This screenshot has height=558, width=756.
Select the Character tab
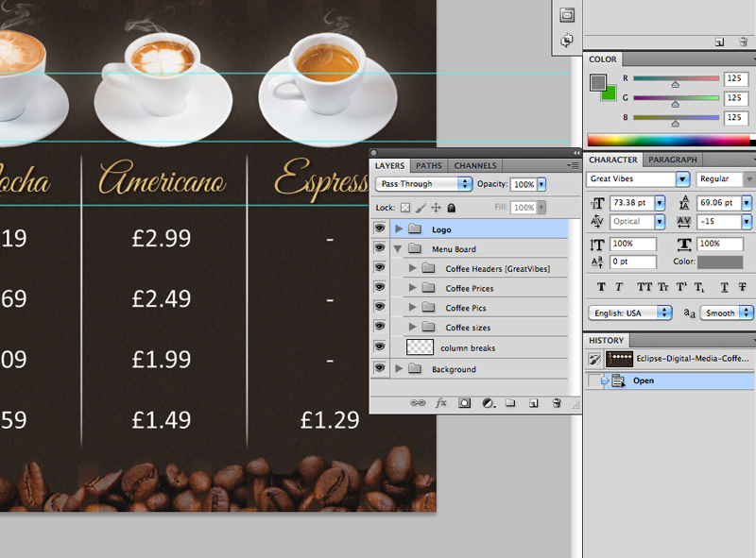pos(612,160)
